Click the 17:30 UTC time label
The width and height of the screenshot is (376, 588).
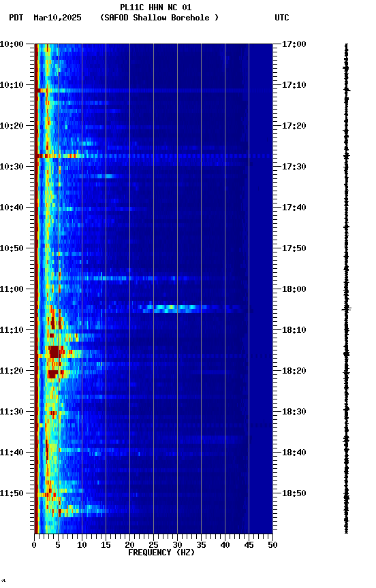click(x=294, y=167)
